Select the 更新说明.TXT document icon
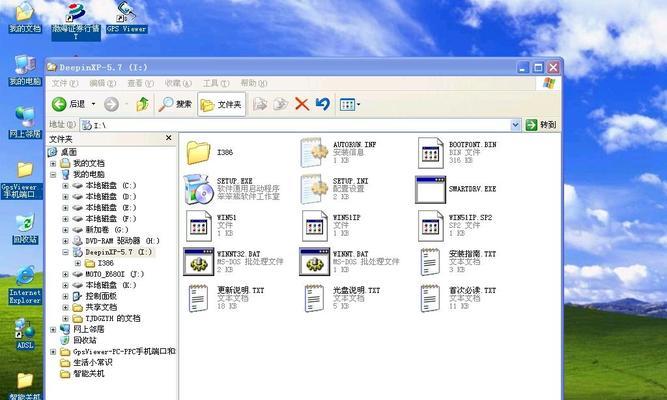Screen dimensions: 667x400 [199, 298]
